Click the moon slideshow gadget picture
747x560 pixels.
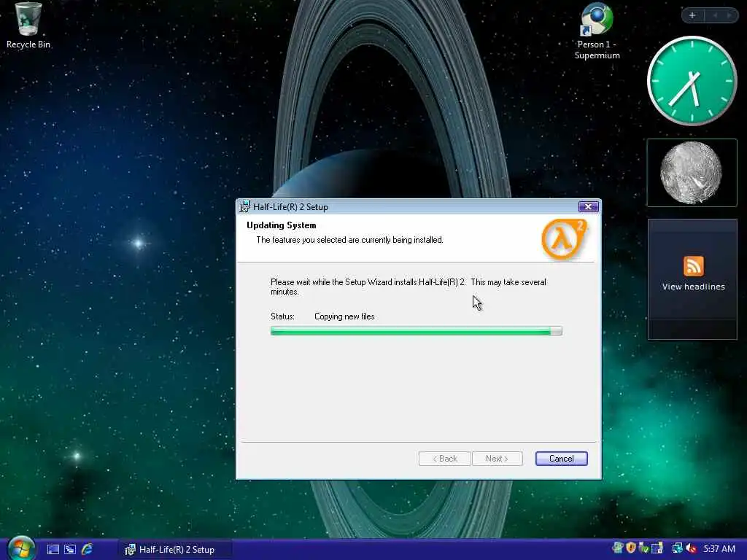pyautogui.click(x=692, y=173)
